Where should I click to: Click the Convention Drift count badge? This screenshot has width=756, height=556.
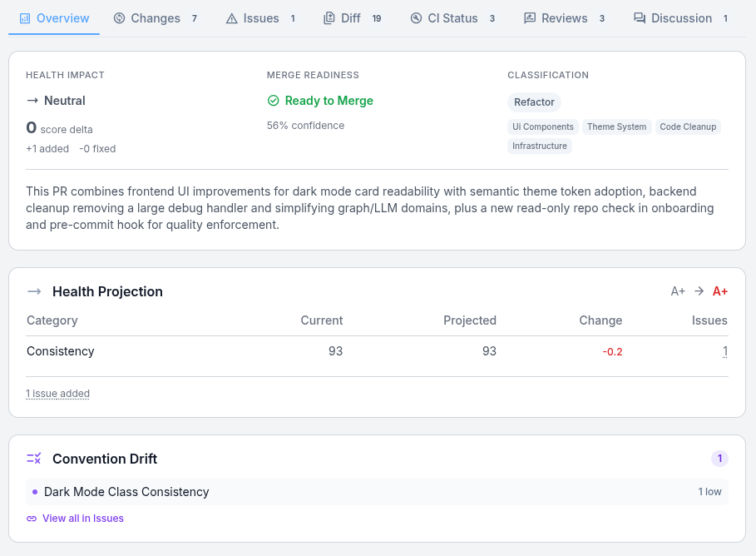(x=719, y=459)
